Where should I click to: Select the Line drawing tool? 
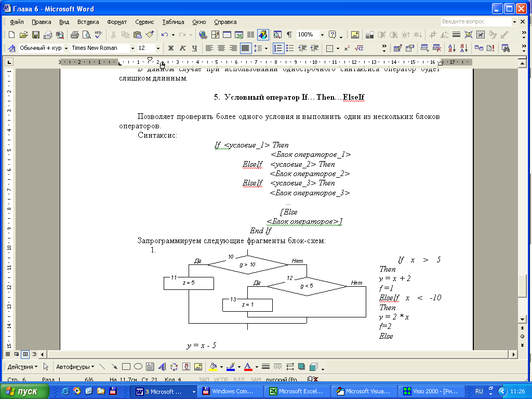tap(102, 367)
